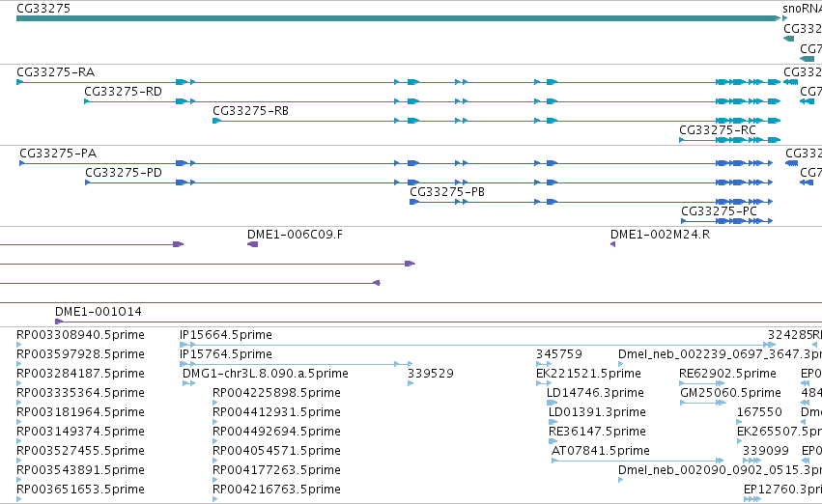Click the DME1-006C09.F clone label
The image size is (822, 504).
[x=296, y=235]
